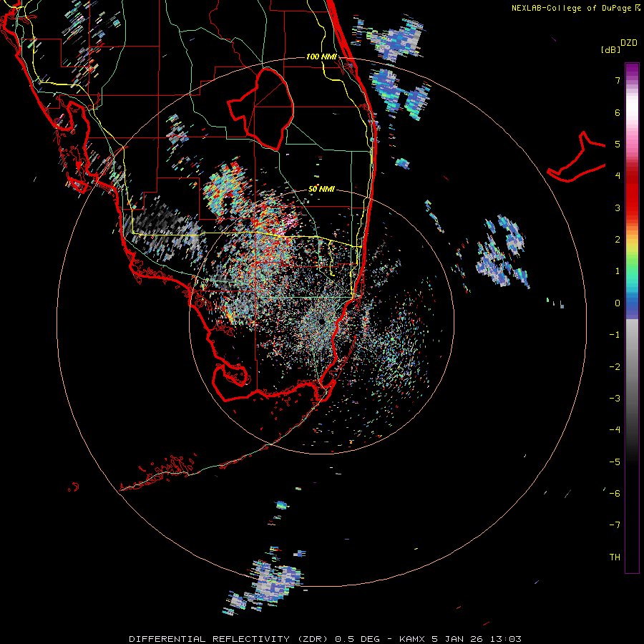Click the -2 dB label on color scale
The image size is (644, 644).
click(x=615, y=367)
